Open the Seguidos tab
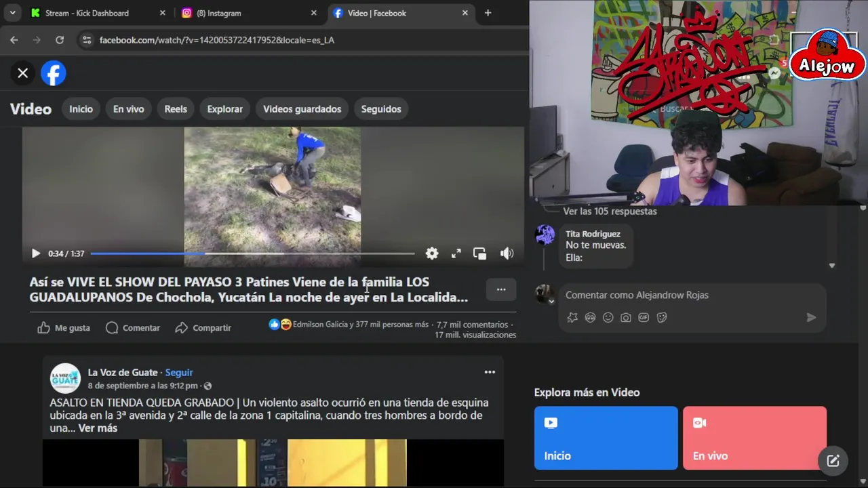The width and height of the screenshot is (868, 488). [x=381, y=109]
